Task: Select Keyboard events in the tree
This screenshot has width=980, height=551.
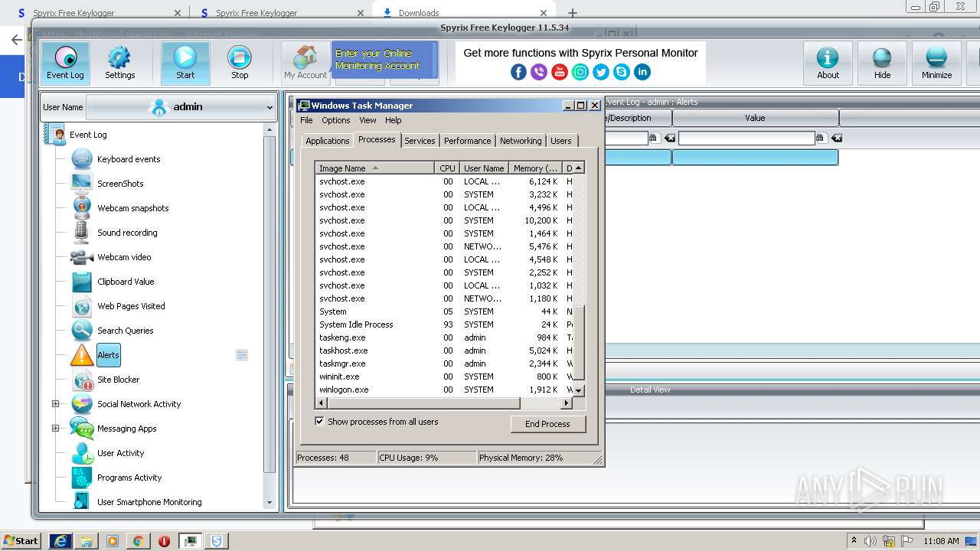Action: click(129, 159)
